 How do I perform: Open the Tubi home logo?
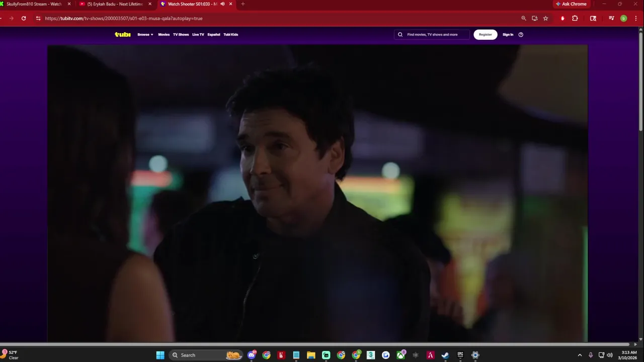coord(123,35)
